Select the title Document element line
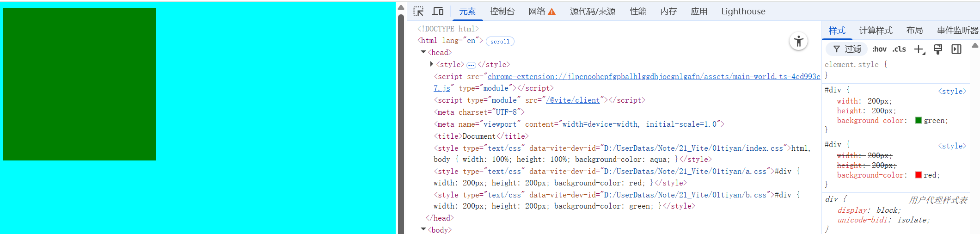Image resolution: width=980 pixels, height=234 pixels. [481, 136]
